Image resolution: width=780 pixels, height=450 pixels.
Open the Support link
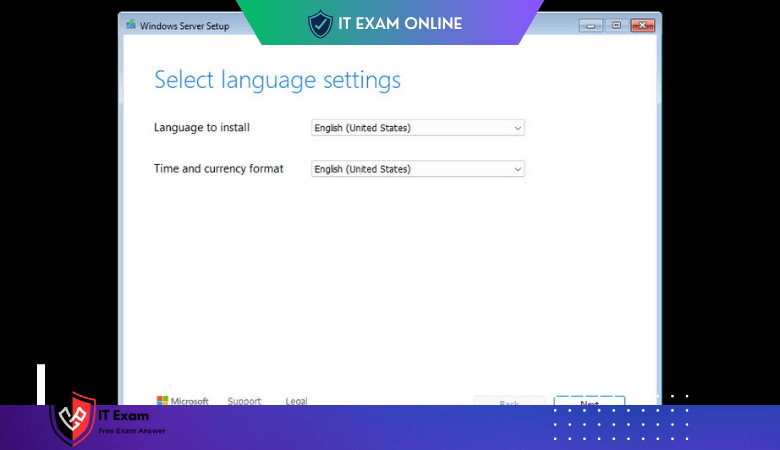point(244,401)
